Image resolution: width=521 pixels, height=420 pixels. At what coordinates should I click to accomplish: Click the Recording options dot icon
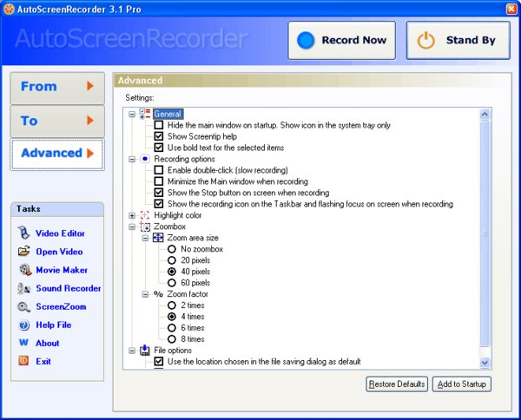(145, 159)
